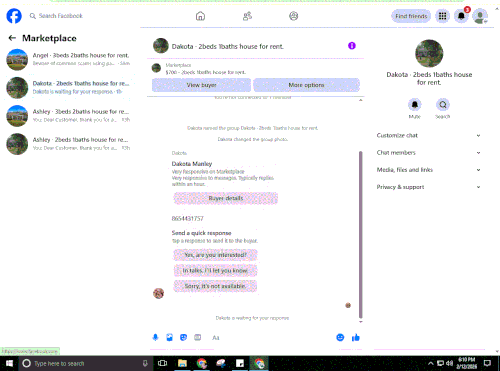Open Angel 3beds 2baths house conversation
The height and width of the screenshot is (371, 500).
68,59
